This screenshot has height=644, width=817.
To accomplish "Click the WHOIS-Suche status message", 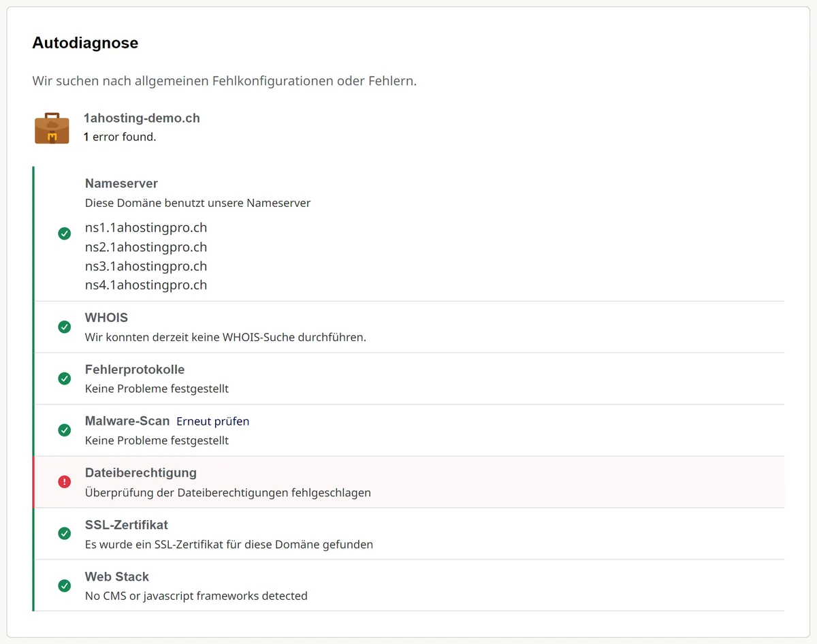I will pyautogui.click(x=225, y=337).
